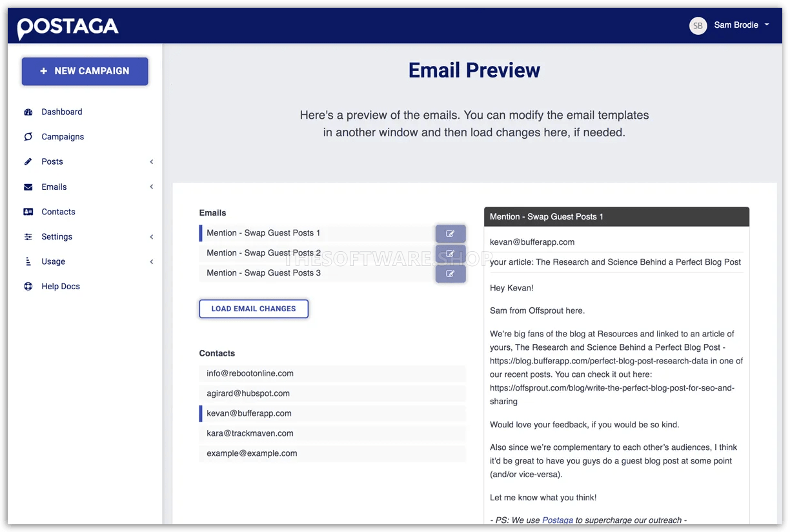Viewport: 790px width, 532px height.
Task: Click the Email Preview page heading
Action: [474, 70]
